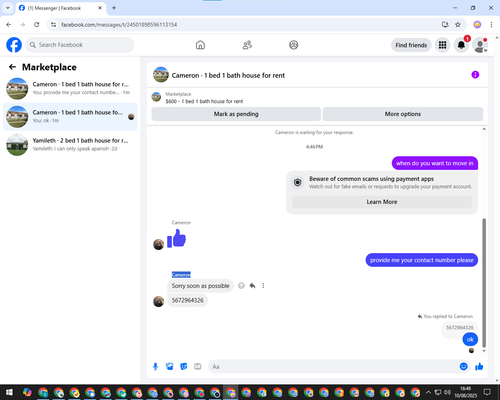Open Windows Start menu
500x400 pixels.
tap(9, 392)
